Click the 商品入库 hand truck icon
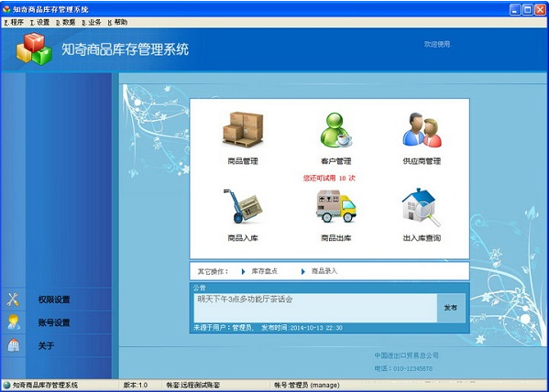The height and width of the screenshot is (392, 549). [x=243, y=206]
